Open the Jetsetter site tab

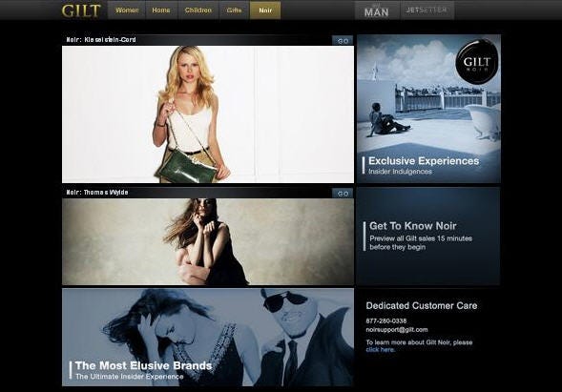[427, 10]
